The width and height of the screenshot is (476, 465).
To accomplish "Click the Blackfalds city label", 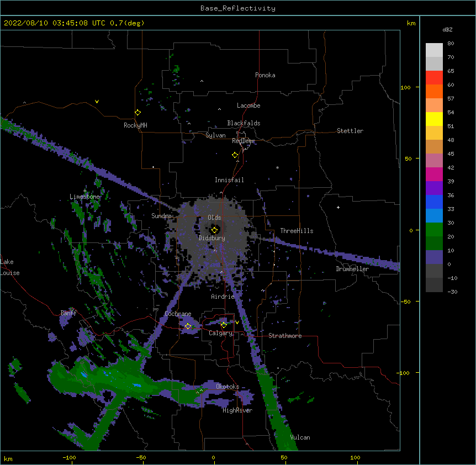I will 244,123.
